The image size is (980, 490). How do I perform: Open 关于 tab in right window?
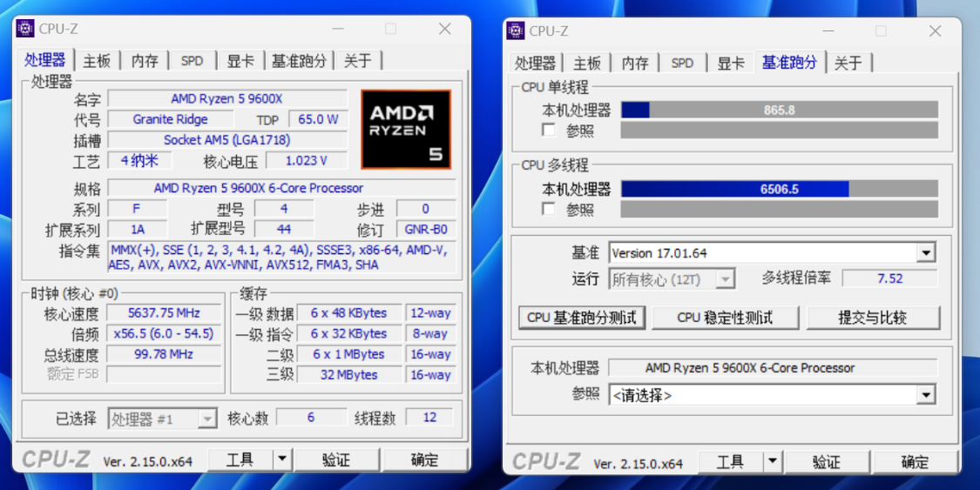pyautogui.click(x=848, y=63)
